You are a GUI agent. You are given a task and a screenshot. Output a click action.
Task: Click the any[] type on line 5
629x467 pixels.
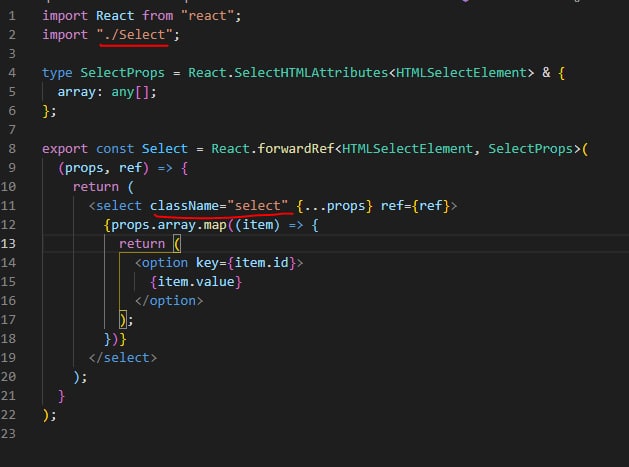(x=130, y=92)
